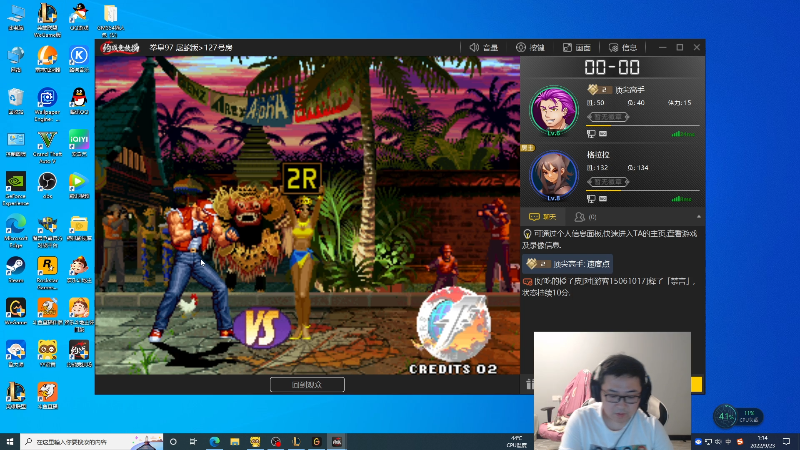The width and height of the screenshot is (800, 450).
Task: Open the screen (画面) settings menu
Action: point(577,47)
